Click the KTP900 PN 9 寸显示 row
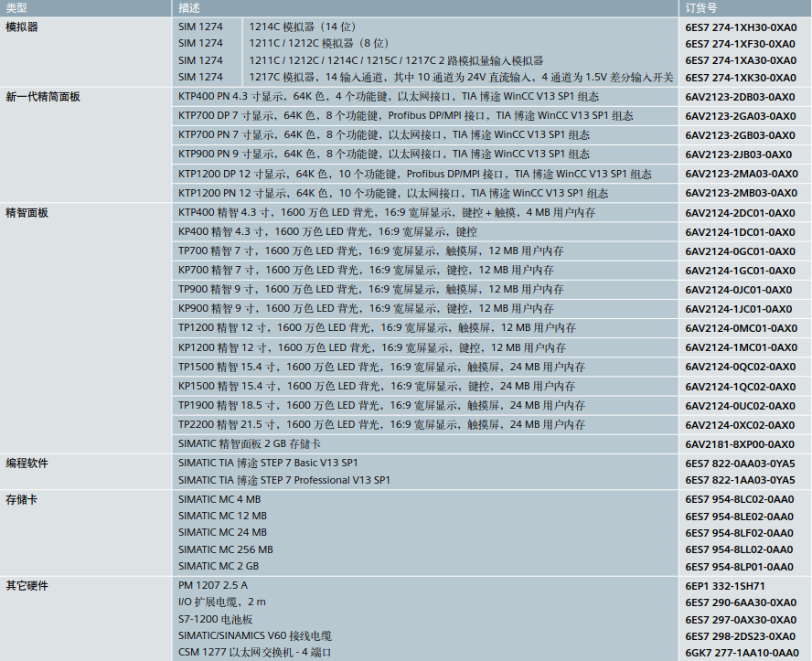Screen dimensions: 812x661 click(x=425, y=155)
